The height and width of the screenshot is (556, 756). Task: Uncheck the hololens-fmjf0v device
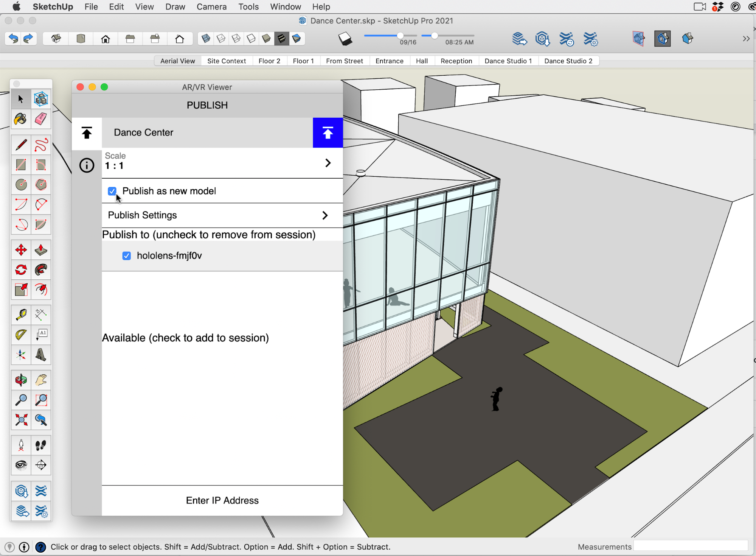pos(127,256)
